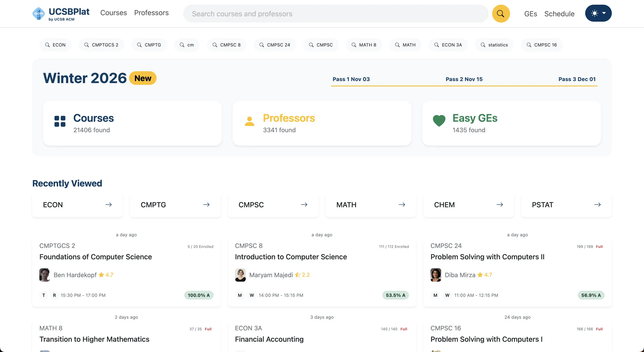
Task: Switch to the Pass 1 Nov 03 tab
Action: (351, 79)
